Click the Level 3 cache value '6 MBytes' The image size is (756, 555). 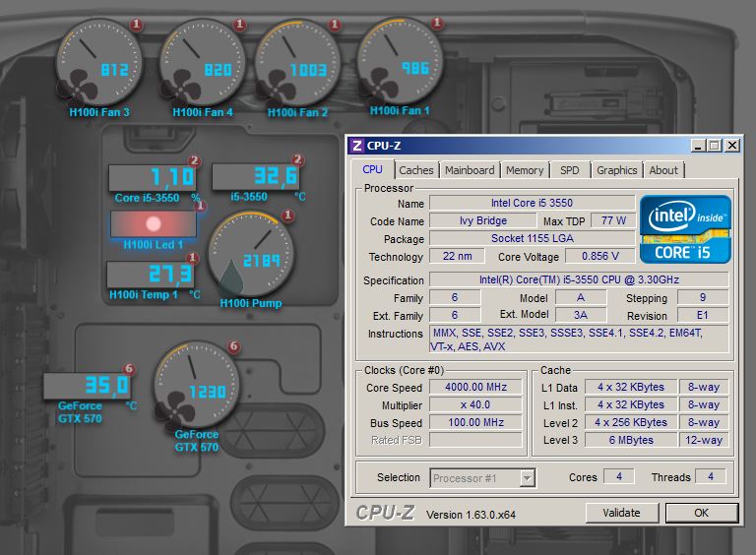pos(631,440)
